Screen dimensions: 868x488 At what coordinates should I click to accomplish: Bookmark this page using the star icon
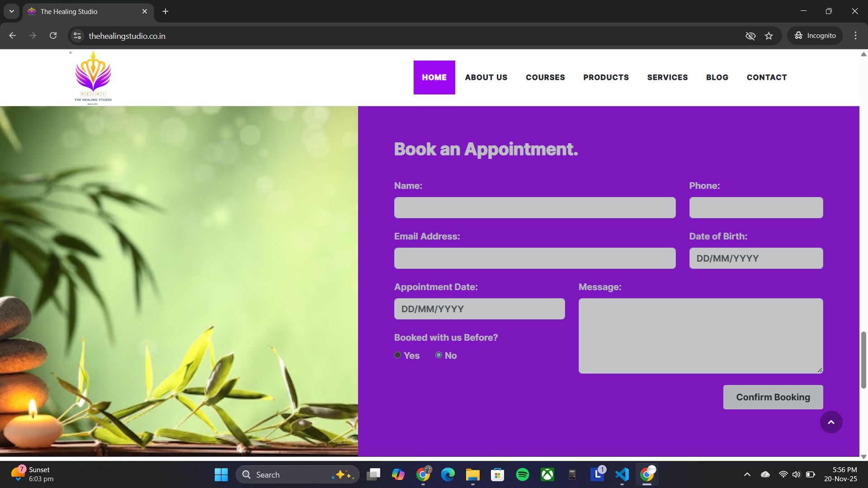pyautogui.click(x=769, y=36)
